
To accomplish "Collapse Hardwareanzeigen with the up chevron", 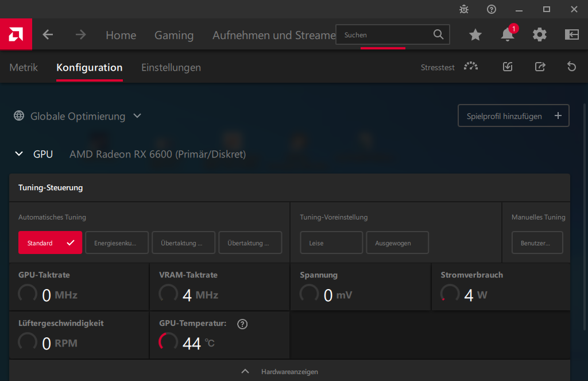I will pyautogui.click(x=245, y=371).
